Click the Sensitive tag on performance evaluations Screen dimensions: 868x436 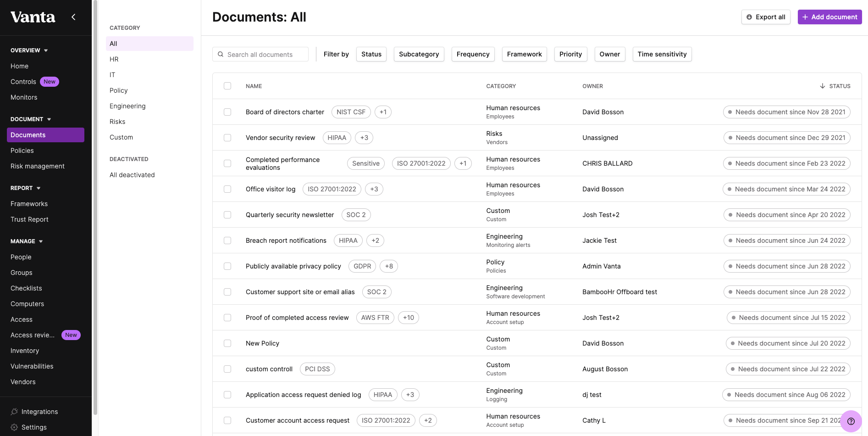[366, 163]
